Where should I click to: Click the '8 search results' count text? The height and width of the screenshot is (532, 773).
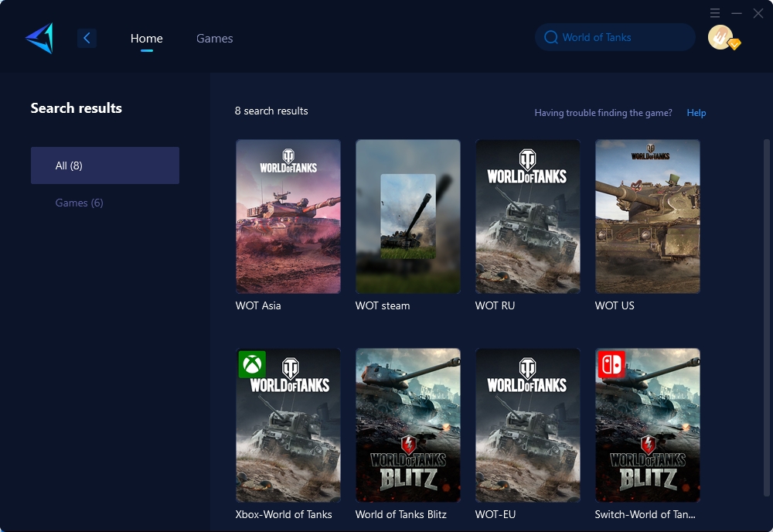tap(271, 111)
